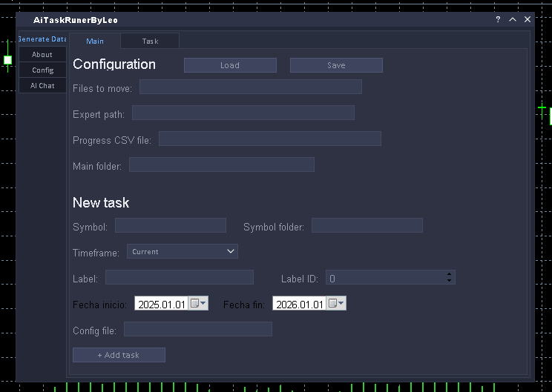This screenshot has height=392, width=552.
Task: Focus the Files to move field
Action: click(250, 87)
